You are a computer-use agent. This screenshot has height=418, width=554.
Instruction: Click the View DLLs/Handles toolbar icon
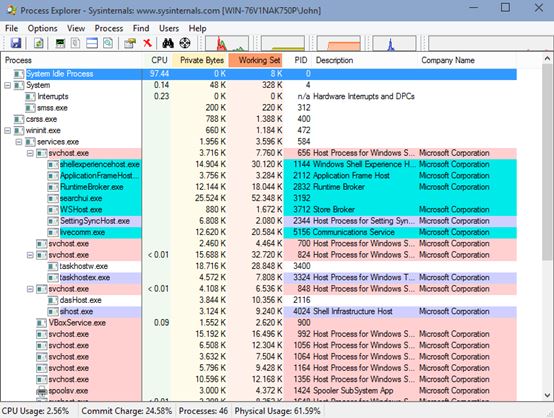108,43
